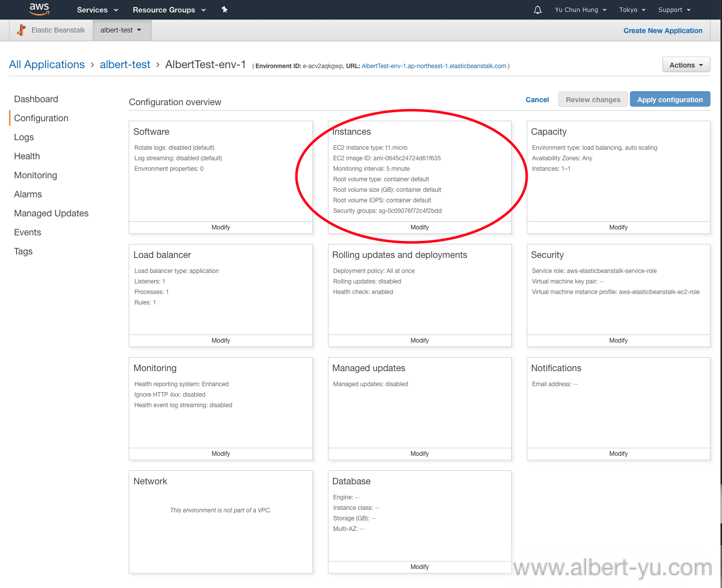Viewport: 722px width, 588px height.
Task: Click the Virtual machine instance profile text
Action: pos(616,292)
